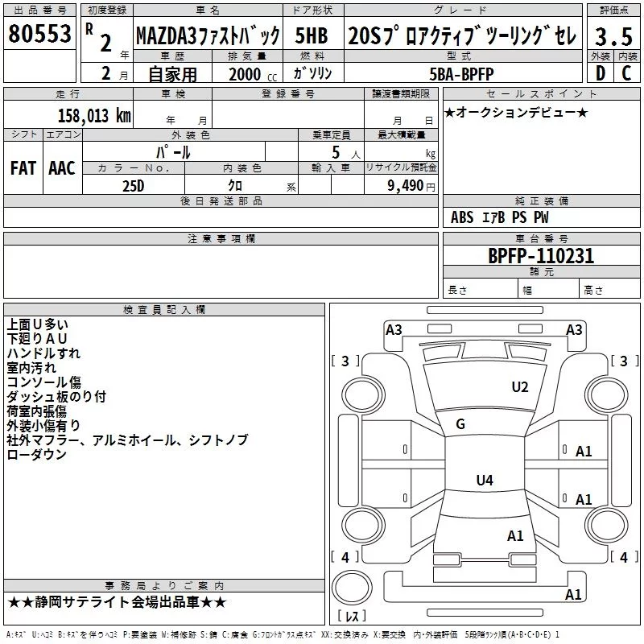Click vehicle history 自家用

pyautogui.click(x=172, y=74)
